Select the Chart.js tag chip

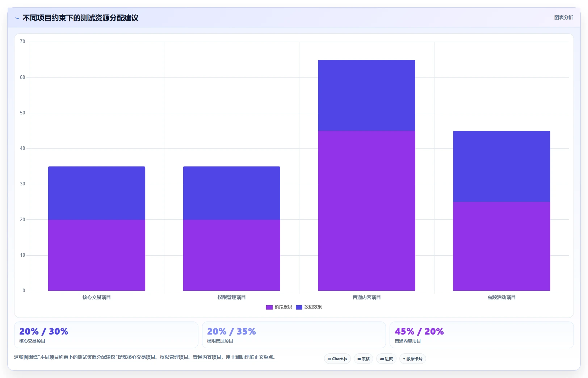(x=337, y=359)
